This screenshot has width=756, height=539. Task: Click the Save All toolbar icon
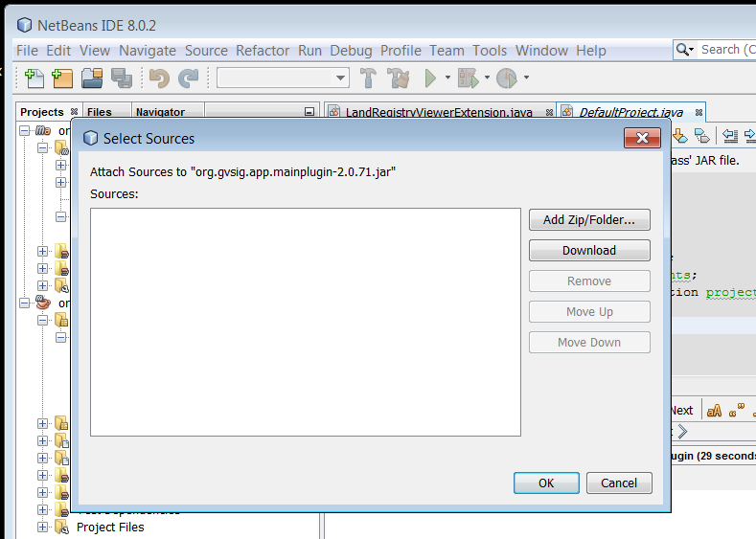tap(121, 79)
